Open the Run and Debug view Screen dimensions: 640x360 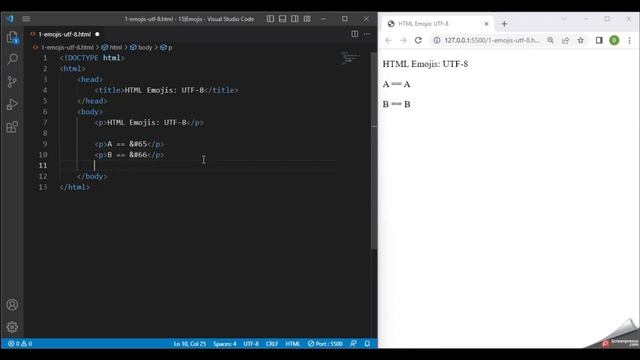point(12,104)
